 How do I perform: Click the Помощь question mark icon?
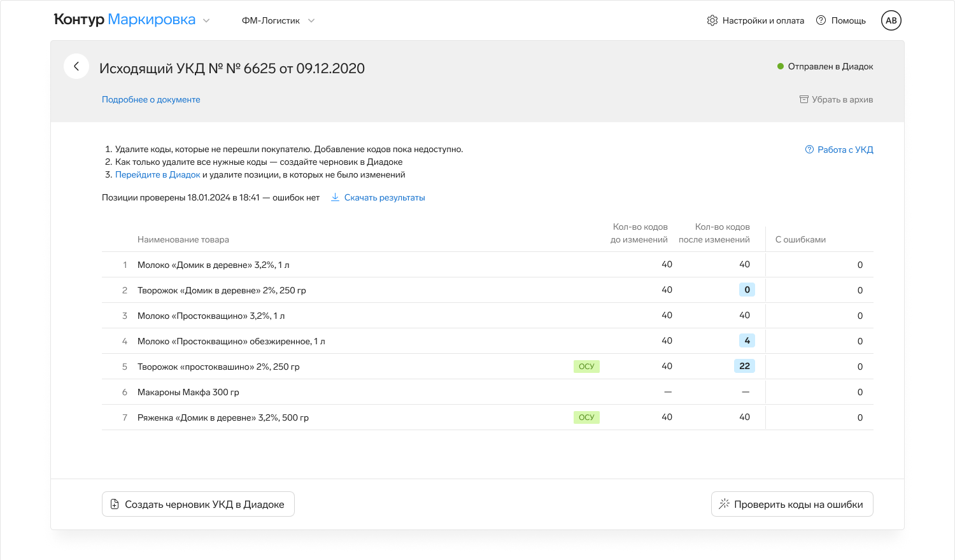click(821, 20)
